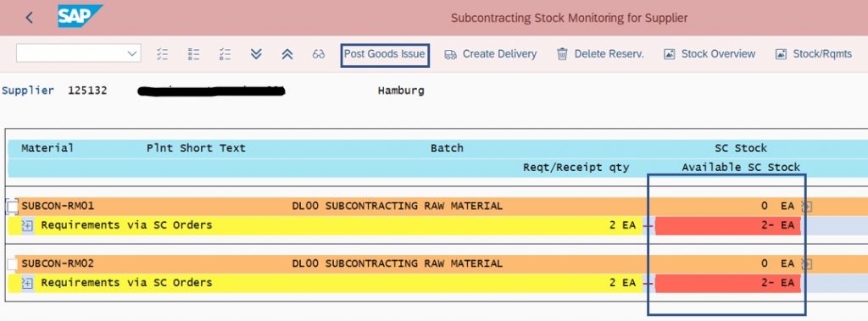Screen dimensions: 868x321
Task: Open Stock/Rqmts view
Action: click(x=813, y=54)
